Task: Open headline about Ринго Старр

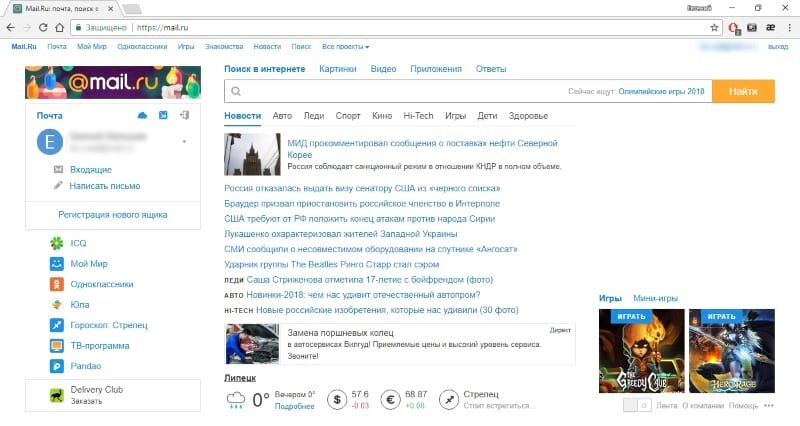Action: point(332,264)
